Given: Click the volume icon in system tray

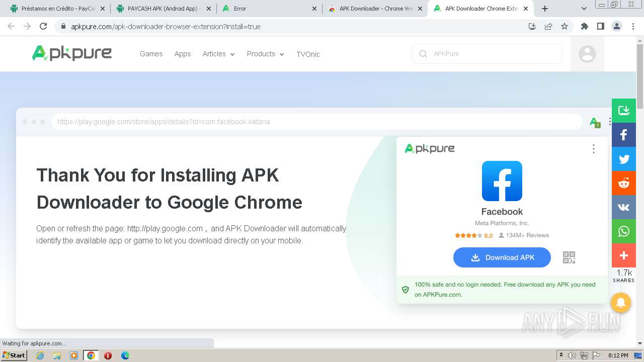Looking at the screenshot, I should click(x=572, y=355).
